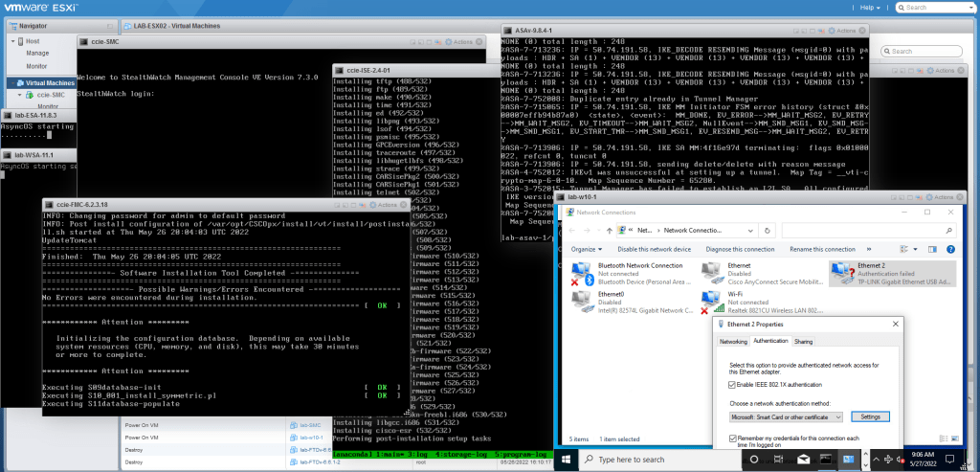
Task: Toggle Enable IEEE 802.1X authentication checkbox
Action: (x=733, y=385)
